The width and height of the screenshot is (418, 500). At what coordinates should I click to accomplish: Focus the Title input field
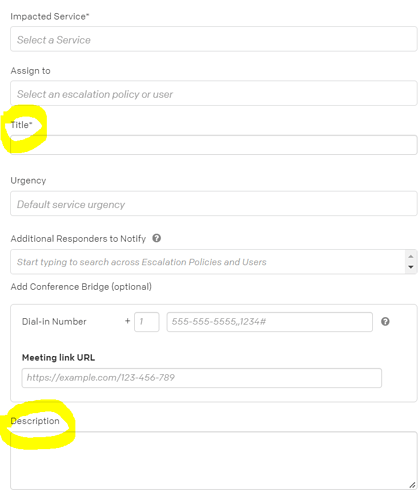(214, 145)
